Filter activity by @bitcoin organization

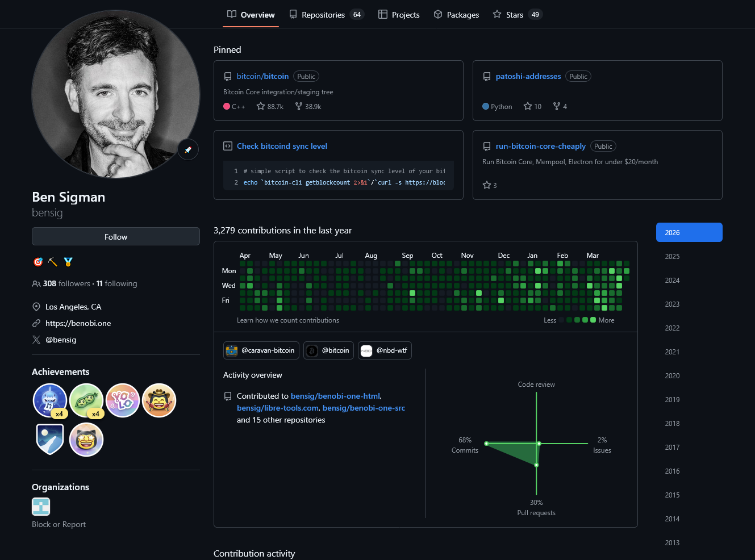click(329, 350)
